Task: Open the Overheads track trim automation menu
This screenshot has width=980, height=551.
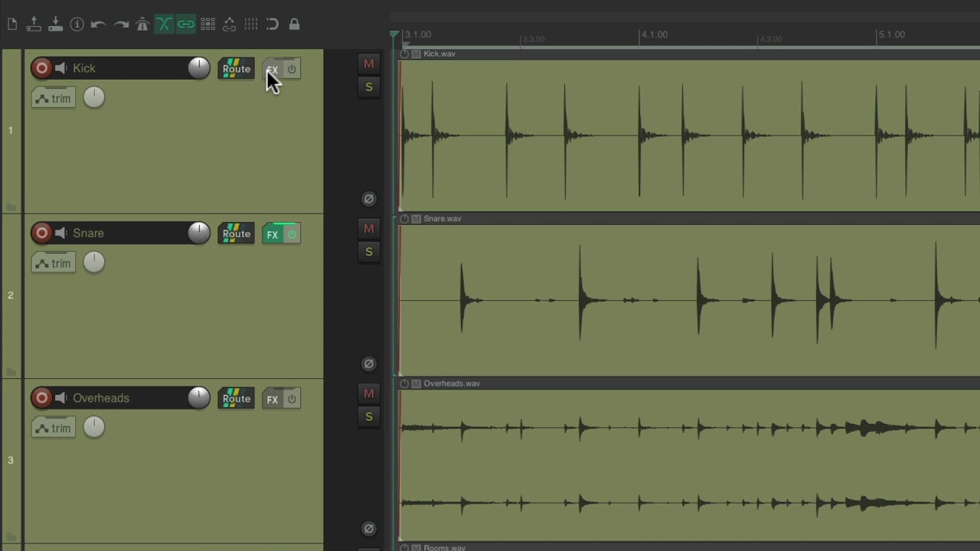Action: point(54,428)
